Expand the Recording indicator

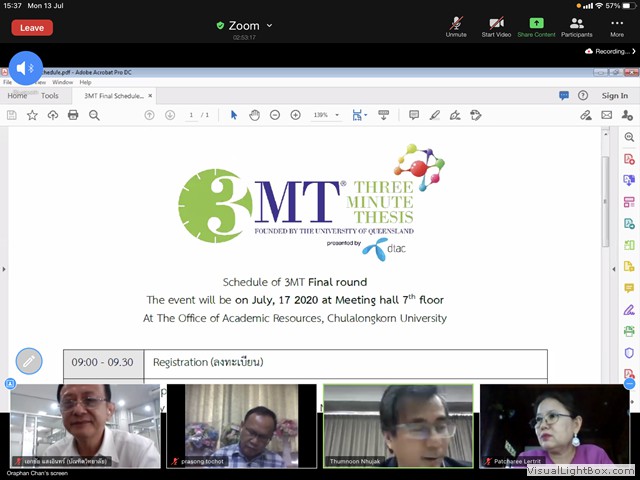click(x=610, y=51)
